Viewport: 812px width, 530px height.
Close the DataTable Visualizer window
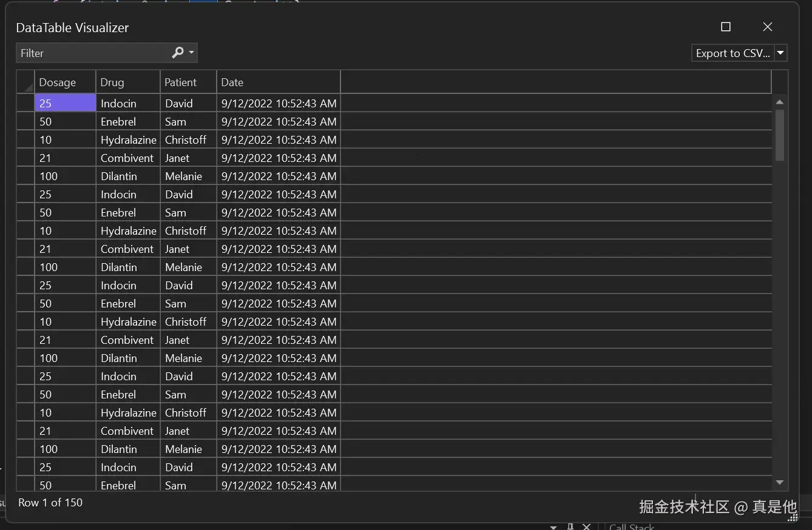(768, 27)
